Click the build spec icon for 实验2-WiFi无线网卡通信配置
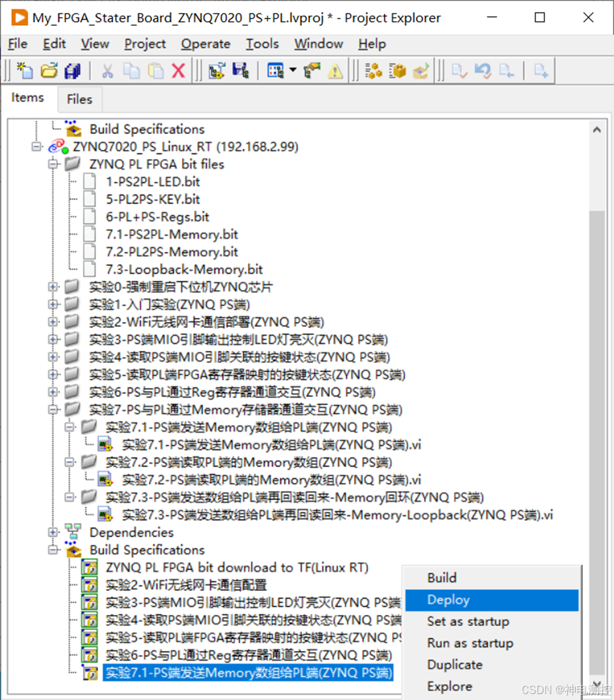This screenshot has height=700, width=614. click(x=89, y=585)
